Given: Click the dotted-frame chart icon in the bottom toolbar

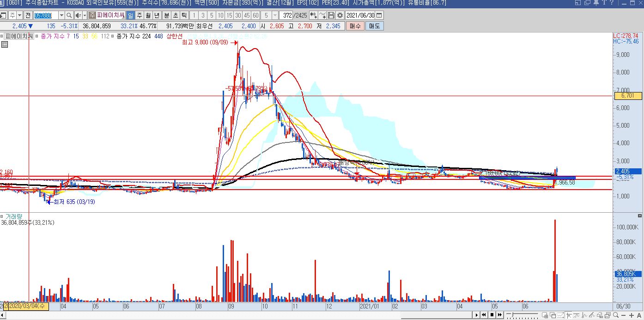Looking at the screenshot, I should point(561,315).
